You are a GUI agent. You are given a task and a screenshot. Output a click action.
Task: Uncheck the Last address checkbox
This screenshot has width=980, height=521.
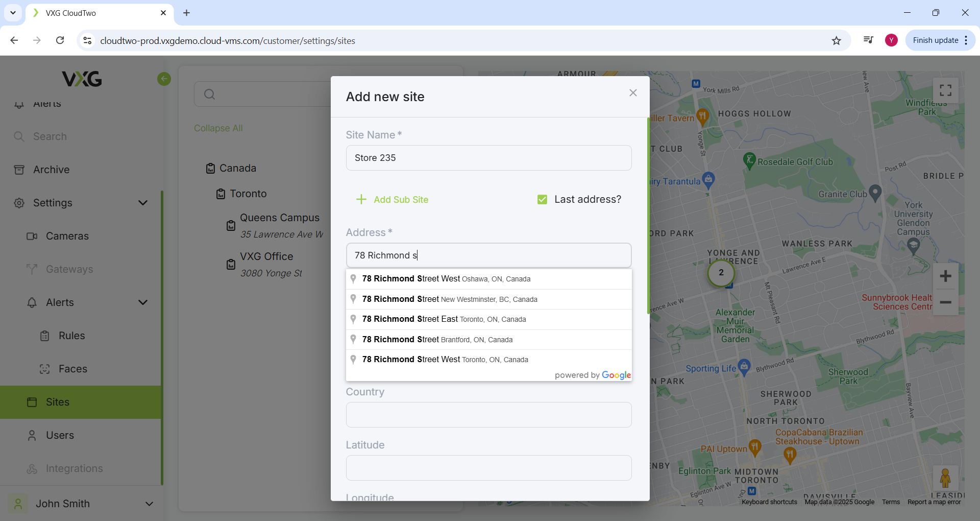point(542,200)
